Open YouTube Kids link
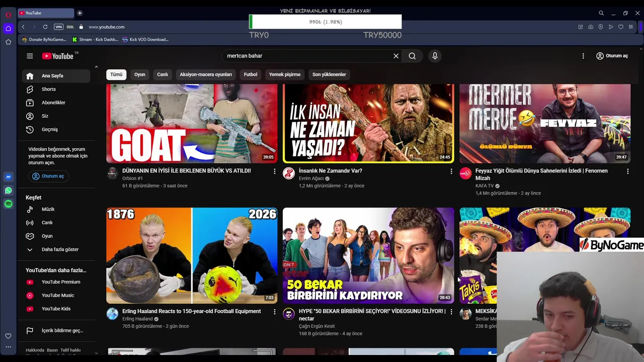 56,309
